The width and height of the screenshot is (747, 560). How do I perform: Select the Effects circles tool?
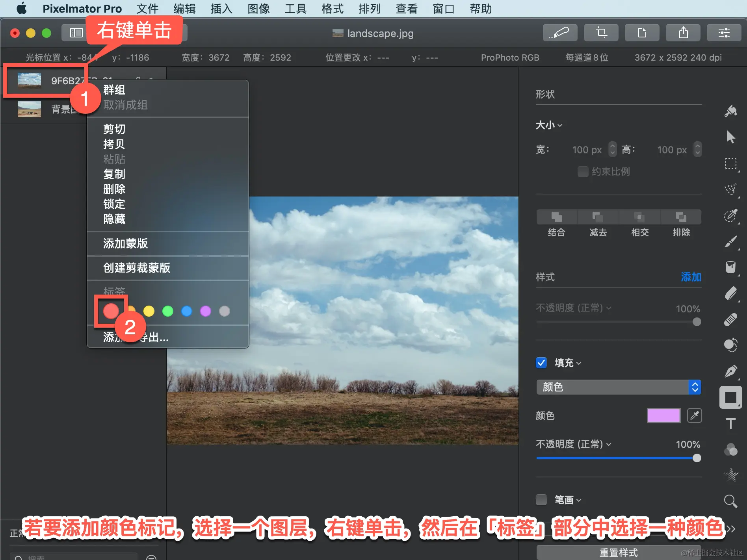[731, 449]
